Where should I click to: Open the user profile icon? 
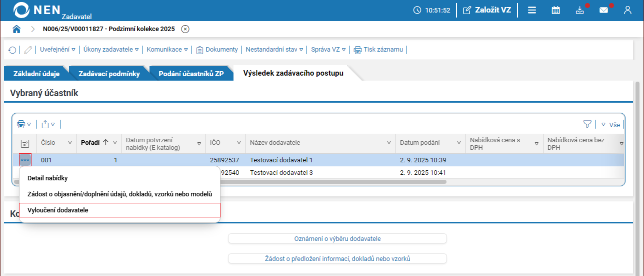click(628, 10)
